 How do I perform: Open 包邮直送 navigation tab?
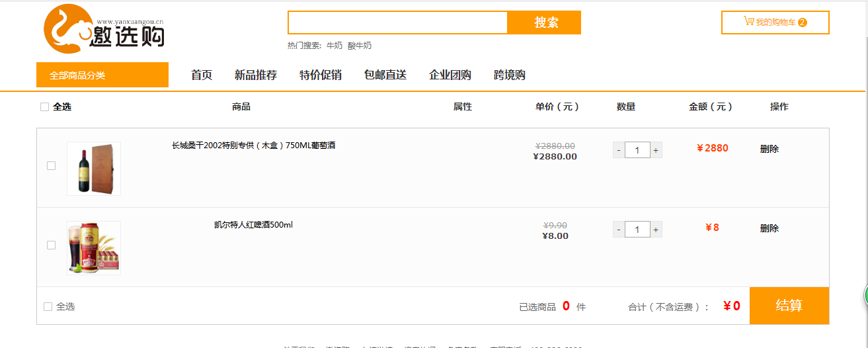(x=385, y=75)
